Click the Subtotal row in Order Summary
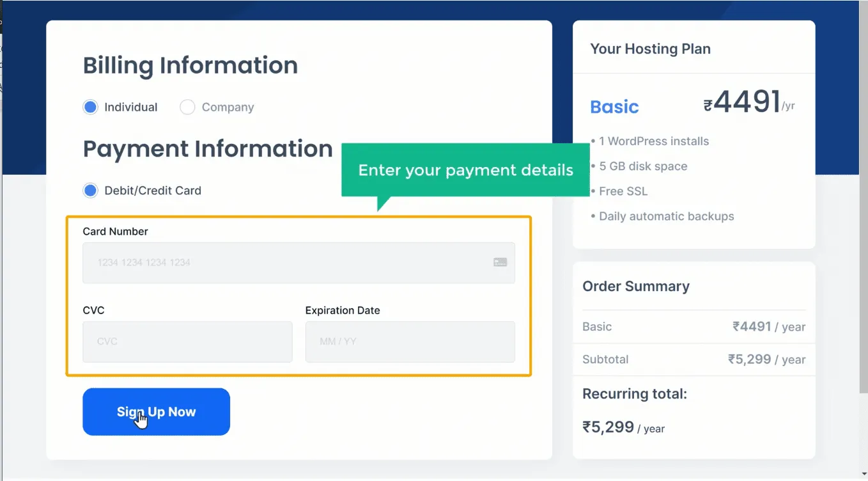 pos(694,359)
